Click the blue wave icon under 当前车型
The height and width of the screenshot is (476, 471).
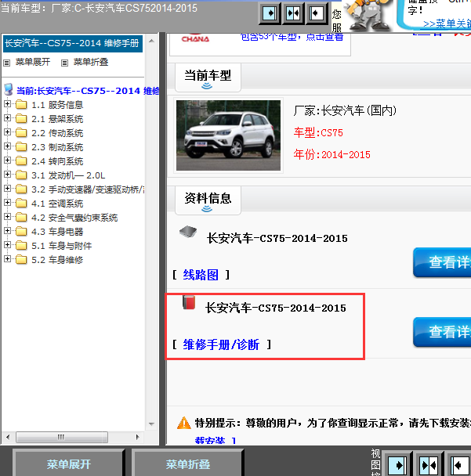pos(207,86)
